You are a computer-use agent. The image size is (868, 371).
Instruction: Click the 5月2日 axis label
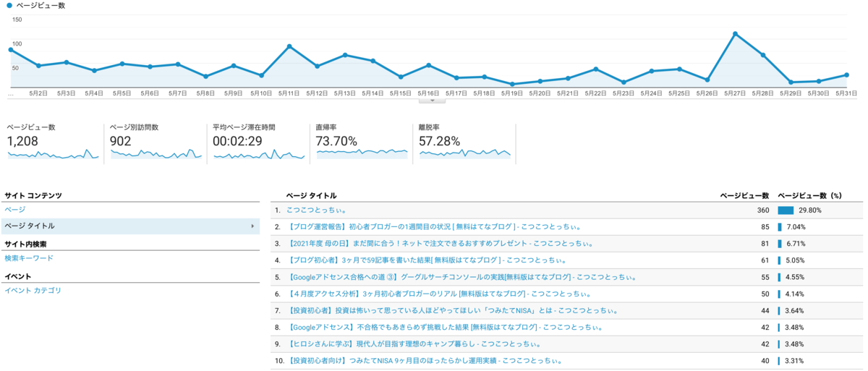(x=38, y=93)
